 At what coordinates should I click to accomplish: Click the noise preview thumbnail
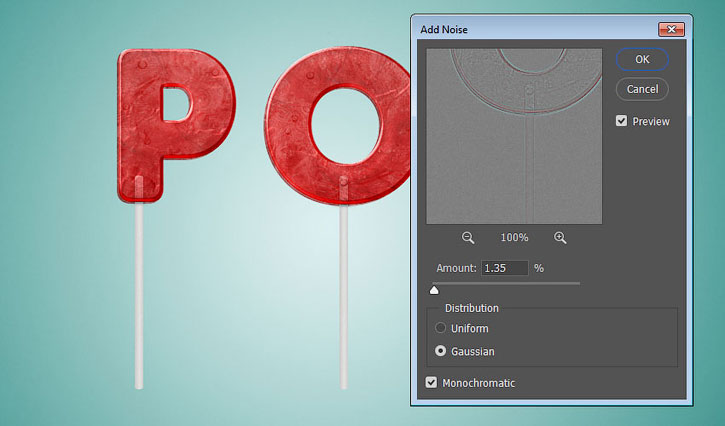[x=514, y=136]
